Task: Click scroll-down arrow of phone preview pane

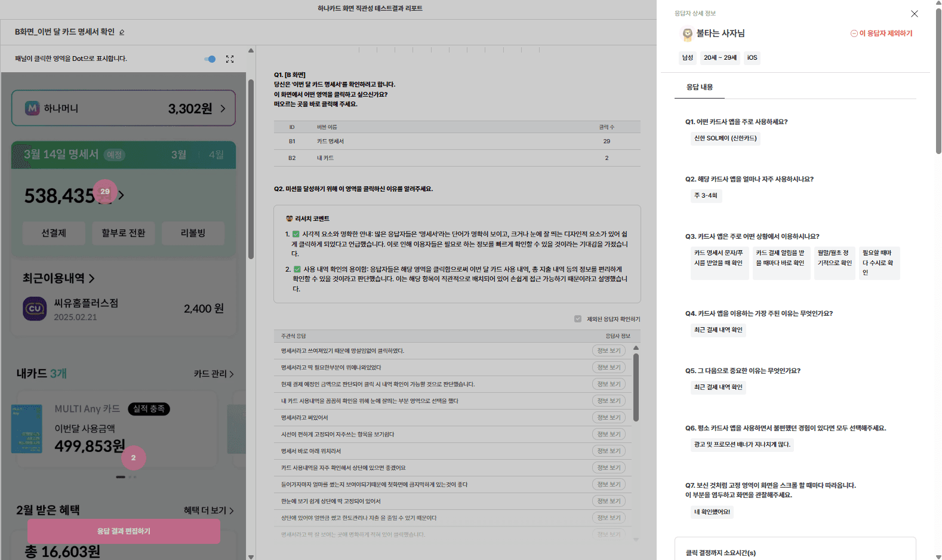Action: (251, 556)
